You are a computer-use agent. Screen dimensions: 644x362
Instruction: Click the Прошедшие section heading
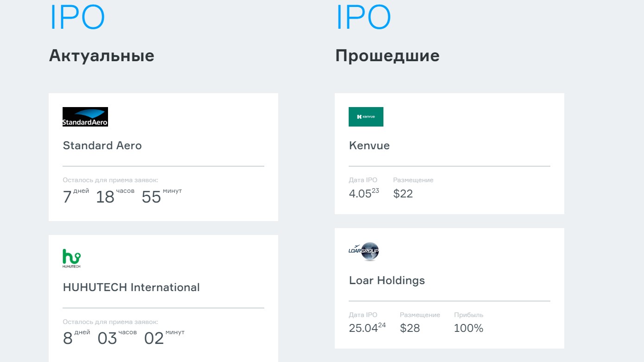(387, 56)
